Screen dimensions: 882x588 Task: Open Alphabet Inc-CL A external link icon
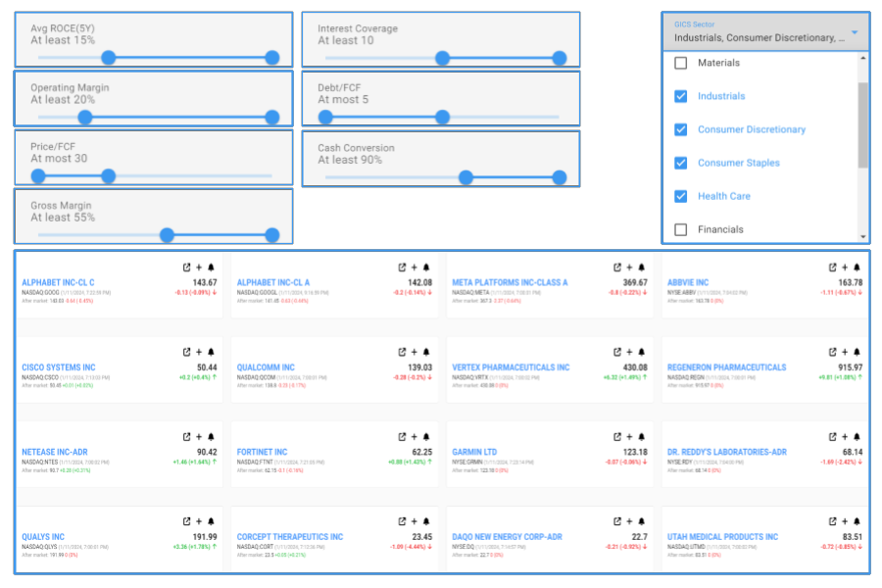pos(402,268)
